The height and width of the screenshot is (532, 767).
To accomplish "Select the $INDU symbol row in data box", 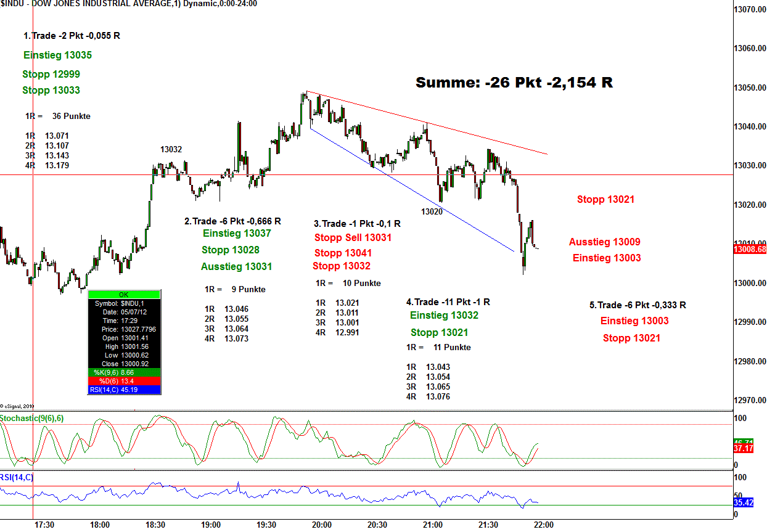I will [124, 303].
